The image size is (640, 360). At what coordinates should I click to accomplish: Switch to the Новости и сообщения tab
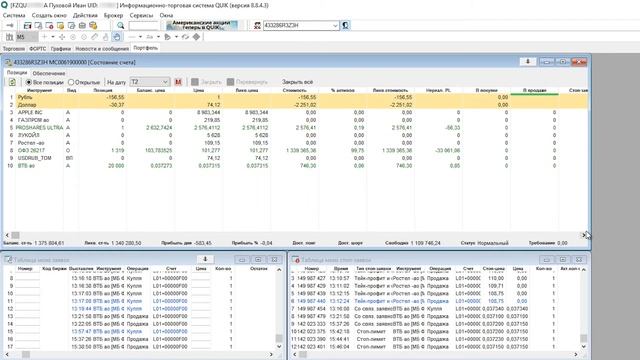(102, 49)
